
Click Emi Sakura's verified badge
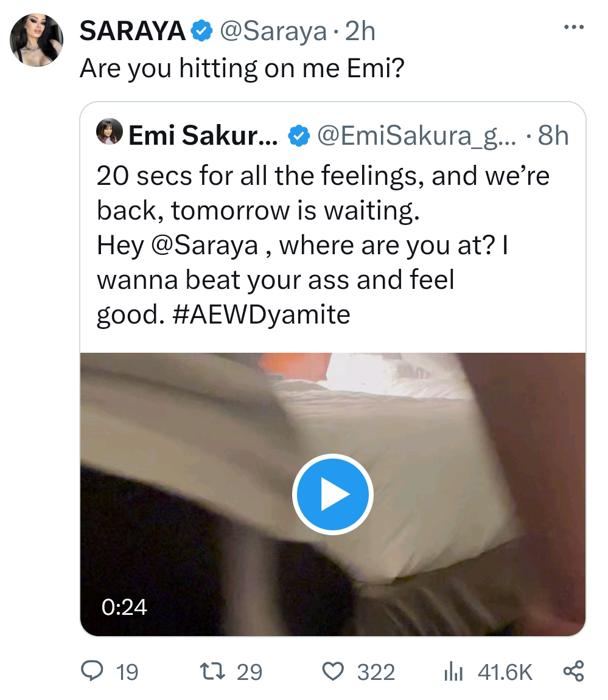coord(299,136)
